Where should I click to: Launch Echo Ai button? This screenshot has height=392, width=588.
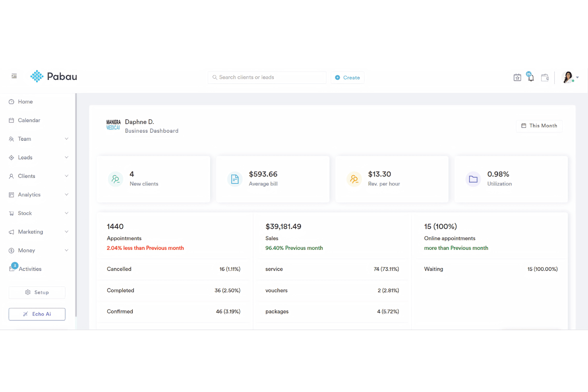(x=37, y=314)
